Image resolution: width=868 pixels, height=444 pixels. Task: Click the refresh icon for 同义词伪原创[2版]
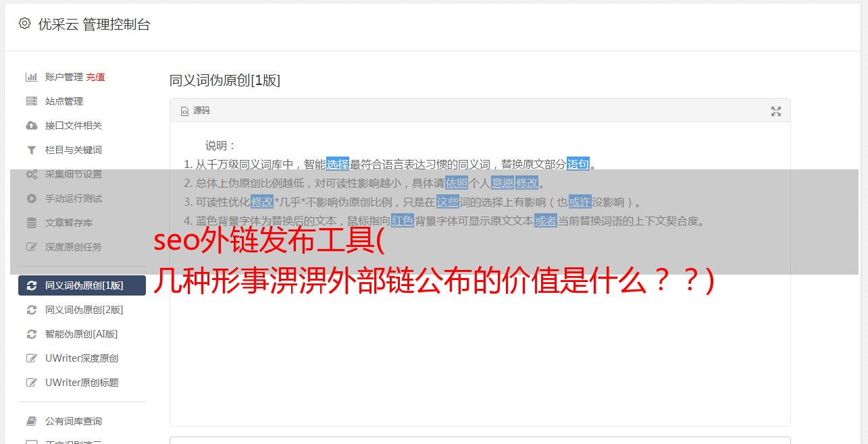(x=31, y=310)
